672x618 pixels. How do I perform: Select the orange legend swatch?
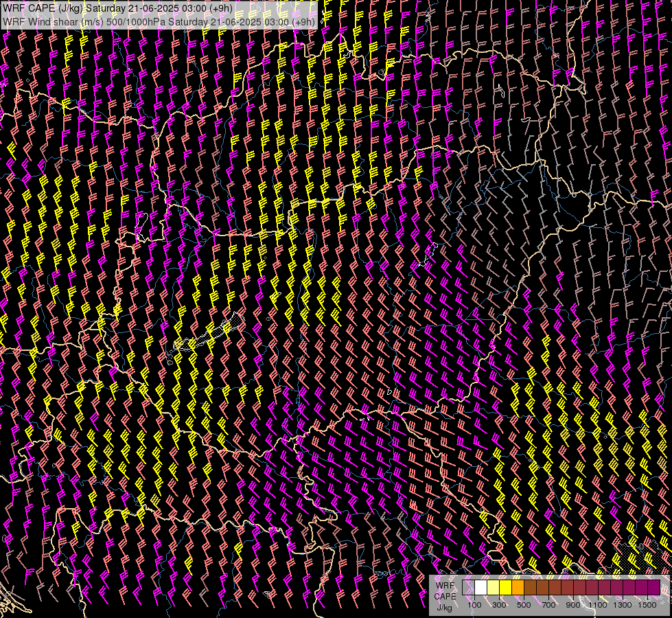tap(518, 588)
